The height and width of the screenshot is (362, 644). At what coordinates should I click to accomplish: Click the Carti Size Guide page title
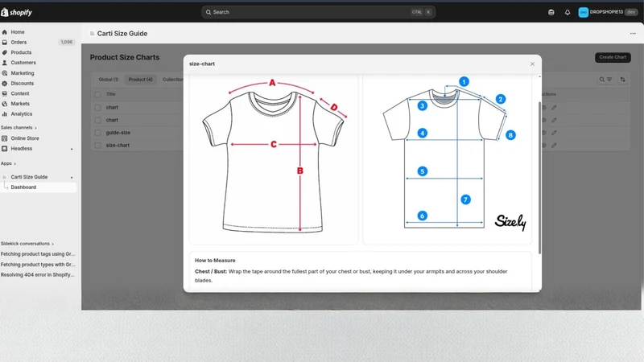pyautogui.click(x=122, y=34)
